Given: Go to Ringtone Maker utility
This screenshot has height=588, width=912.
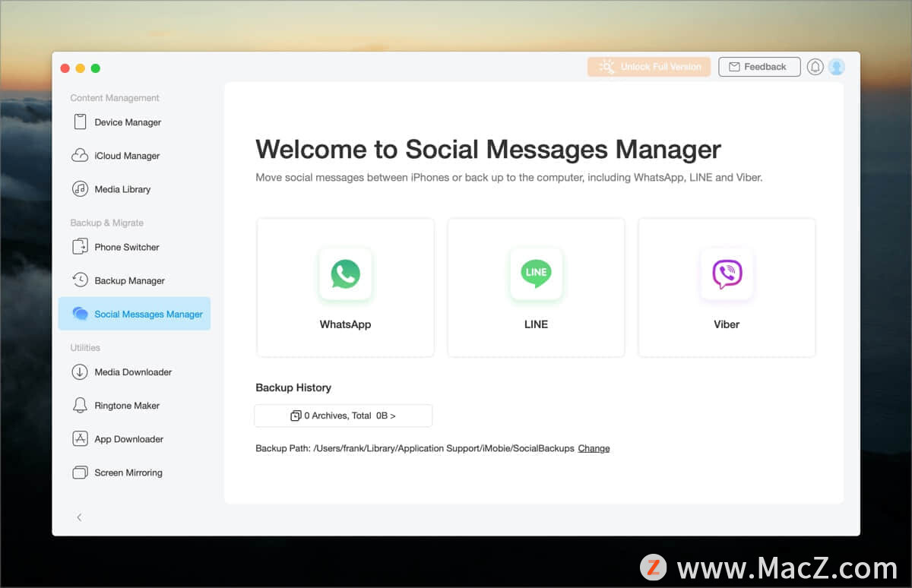Looking at the screenshot, I should pos(135,406).
